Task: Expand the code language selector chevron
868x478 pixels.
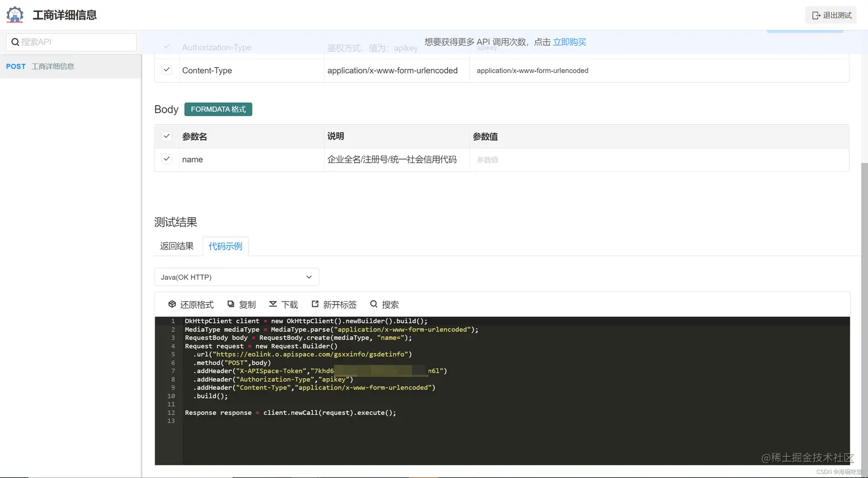Action: [309, 277]
